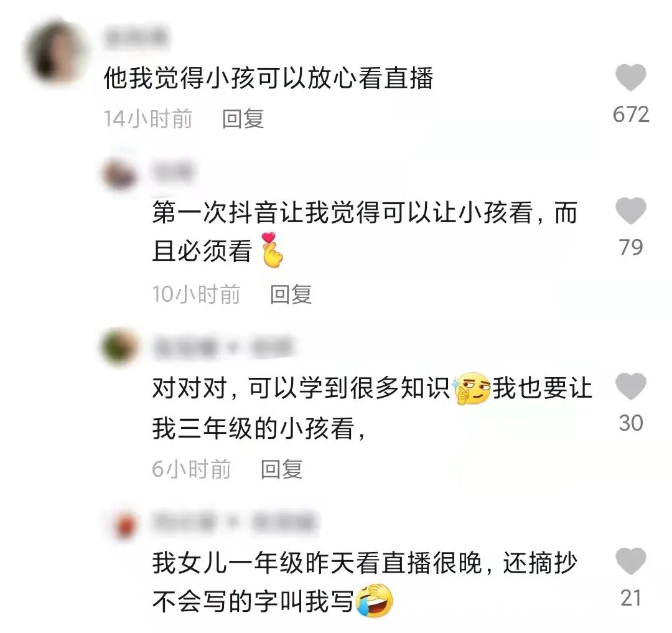Open avatar of the 对对对 commenter
Screen dimensions: 672x633
coord(120,347)
